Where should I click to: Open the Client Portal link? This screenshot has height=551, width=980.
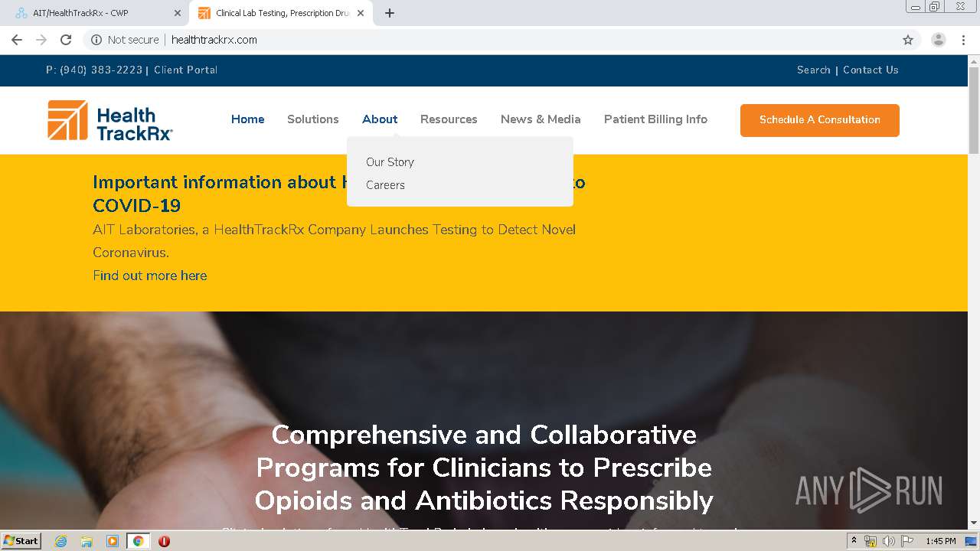(185, 70)
